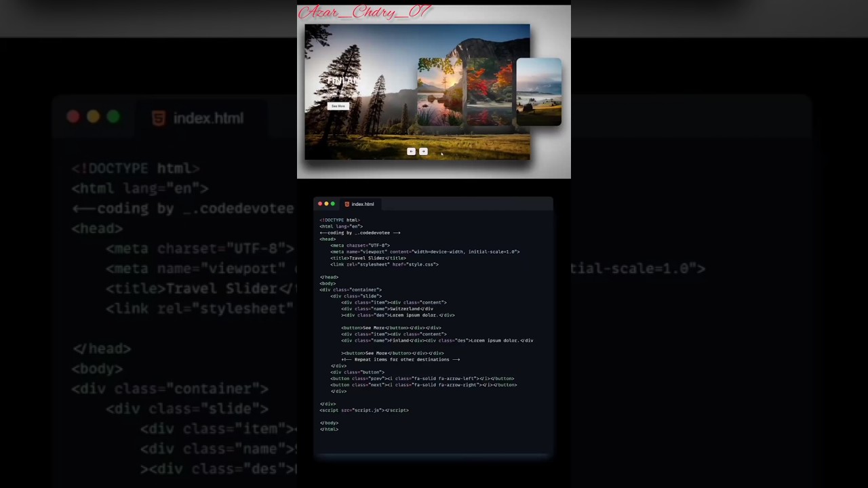The height and width of the screenshot is (488, 868).
Task: Click the button class="prev" code line
Action: (422, 378)
